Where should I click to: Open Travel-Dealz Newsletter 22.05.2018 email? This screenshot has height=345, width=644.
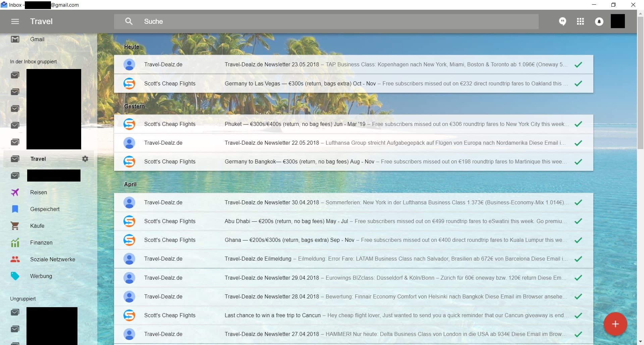pyautogui.click(x=354, y=143)
